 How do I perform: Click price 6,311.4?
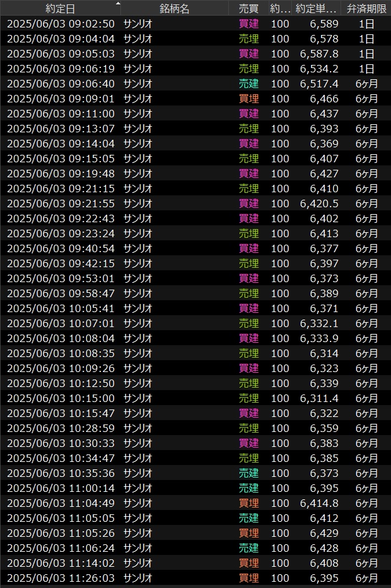(319, 399)
